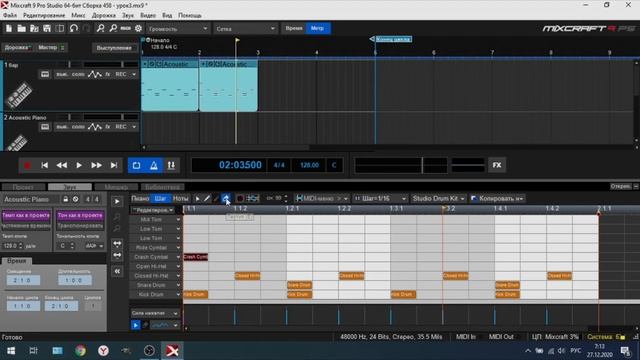Create a new project with toolbar icon
The height and width of the screenshot is (360, 640).
click(9, 28)
